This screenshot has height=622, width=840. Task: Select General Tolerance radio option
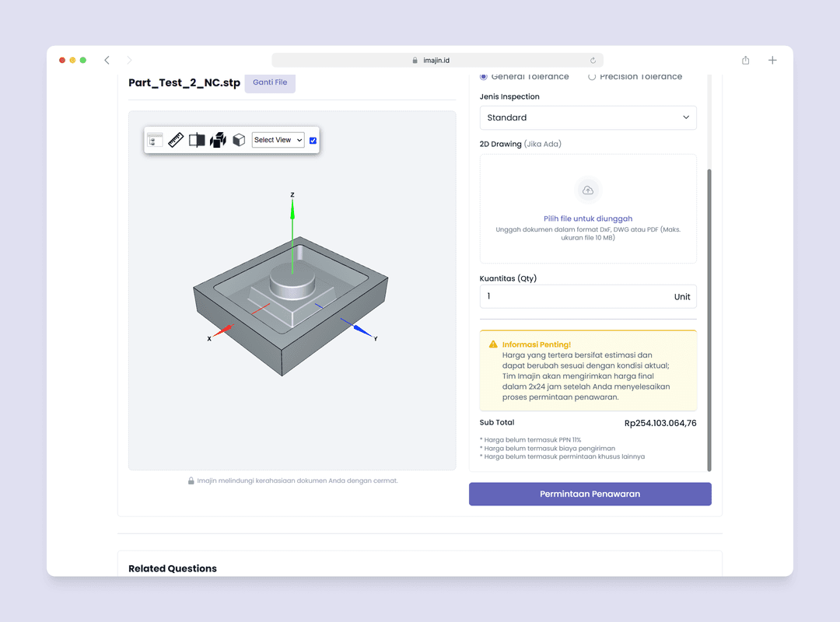pyautogui.click(x=484, y=77)
